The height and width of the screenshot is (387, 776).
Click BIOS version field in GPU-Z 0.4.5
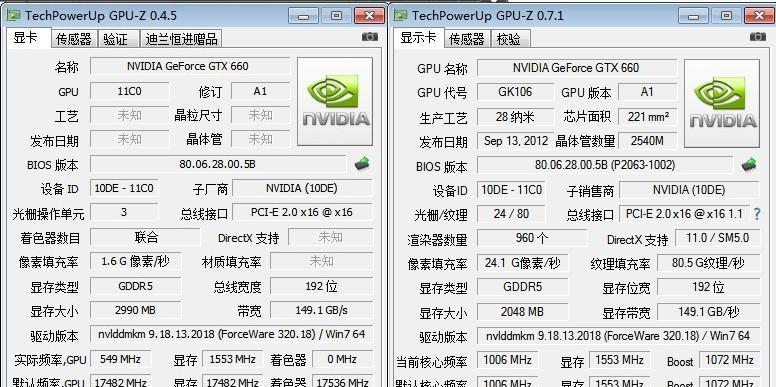(218, 164)
